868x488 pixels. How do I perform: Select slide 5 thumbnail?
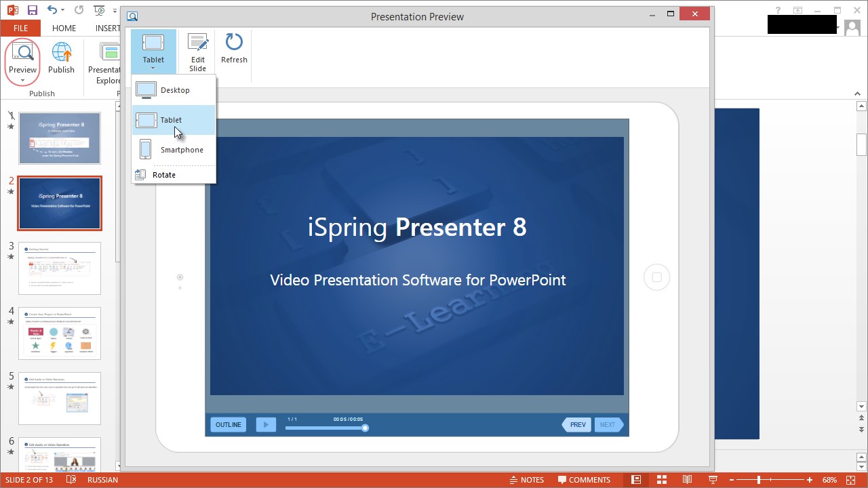click(60, 399)
